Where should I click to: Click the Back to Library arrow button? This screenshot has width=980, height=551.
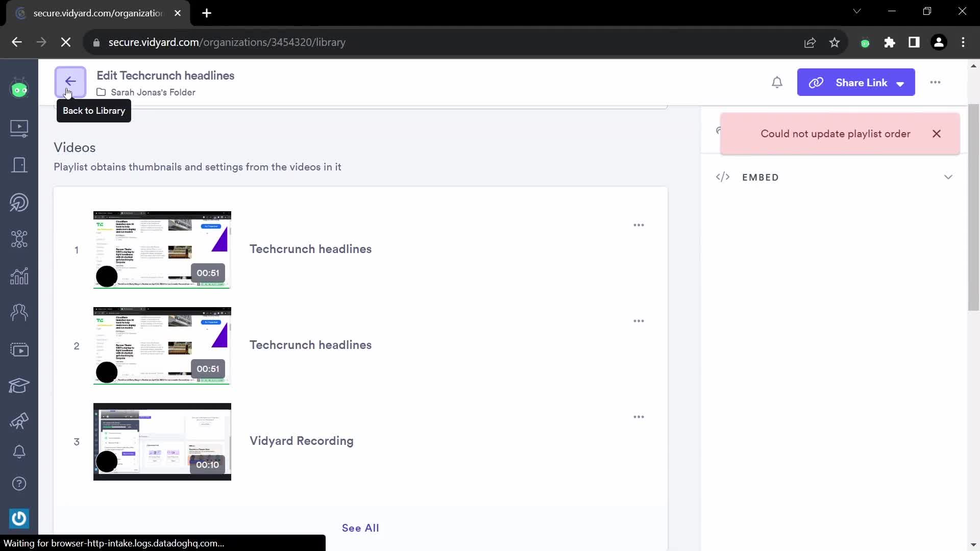(x=70, y=82)
